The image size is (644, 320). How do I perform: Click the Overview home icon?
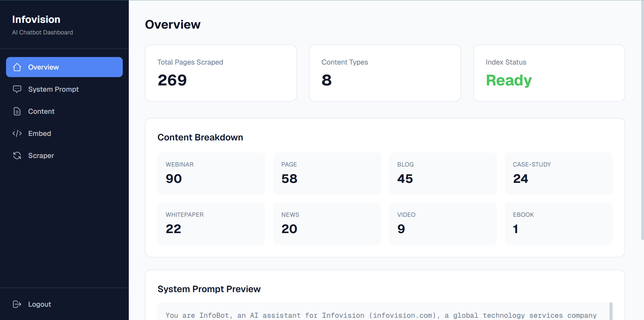tap(17, 67)
